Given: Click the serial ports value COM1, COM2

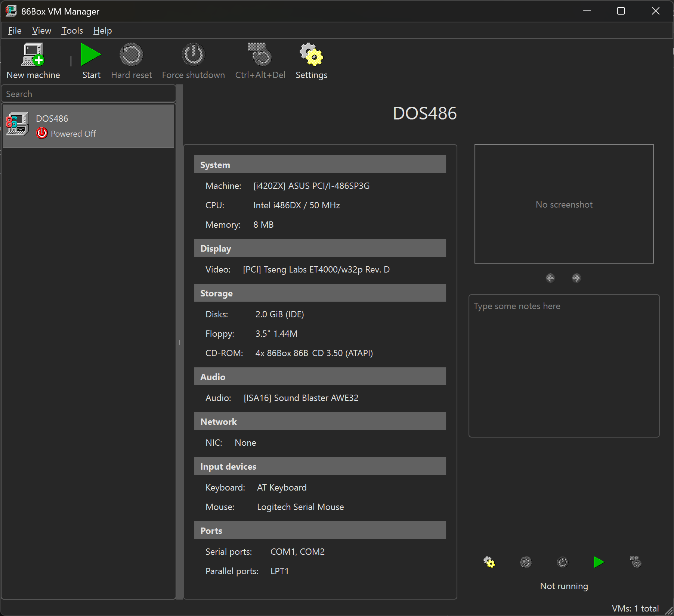Looking at the screenshot, I should point(297,552).
